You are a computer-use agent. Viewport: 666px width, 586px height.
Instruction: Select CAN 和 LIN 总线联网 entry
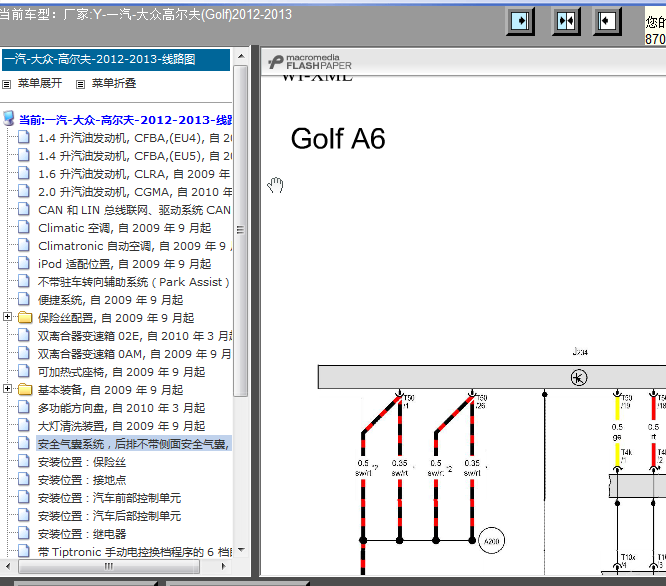[x=134, y=210]
